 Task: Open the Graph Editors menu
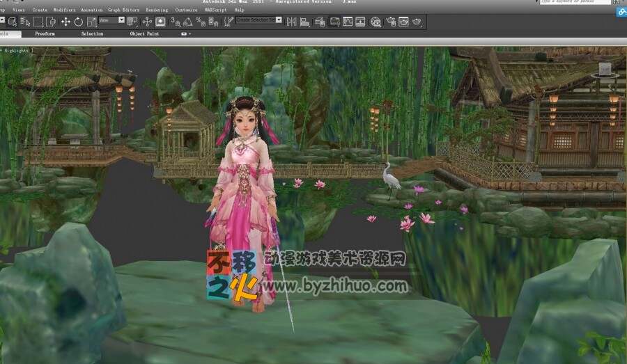(123, 10)
